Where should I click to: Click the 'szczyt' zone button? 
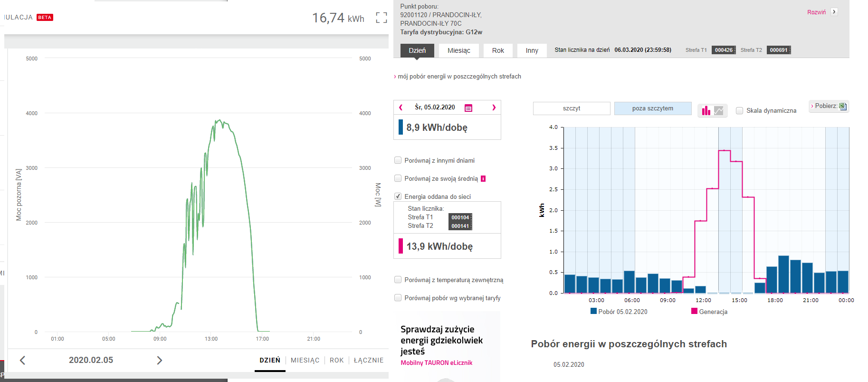click(x=571, y=108)
